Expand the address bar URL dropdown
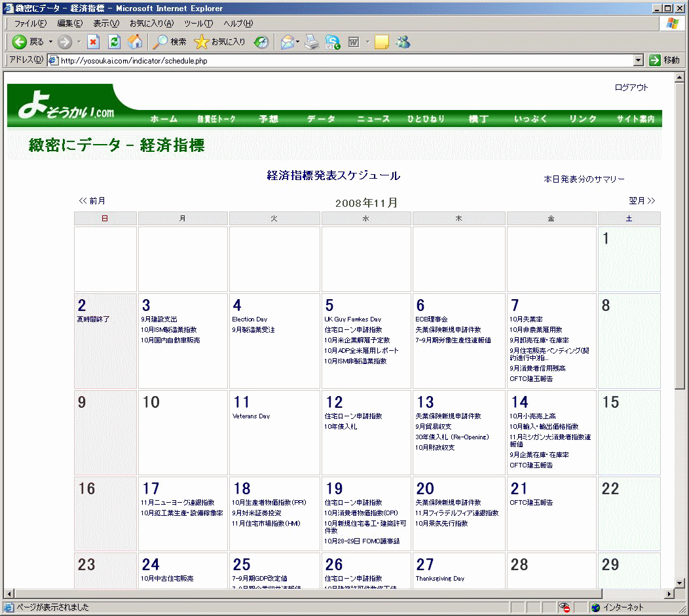This screenshot has width=689, height=616. pyautogui.click(x=639, y=60)
